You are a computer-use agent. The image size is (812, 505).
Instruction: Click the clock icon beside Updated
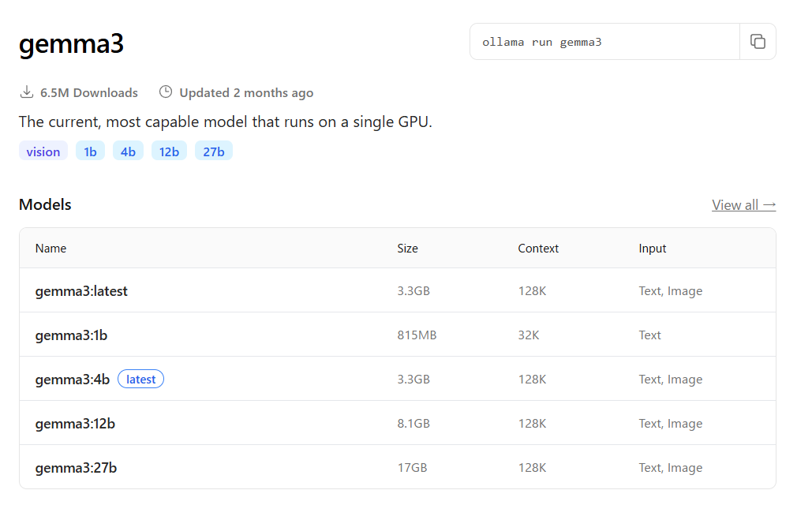point(166,92)
